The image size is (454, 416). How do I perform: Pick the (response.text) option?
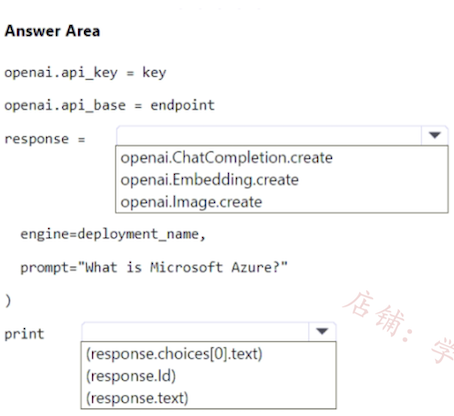137,398
